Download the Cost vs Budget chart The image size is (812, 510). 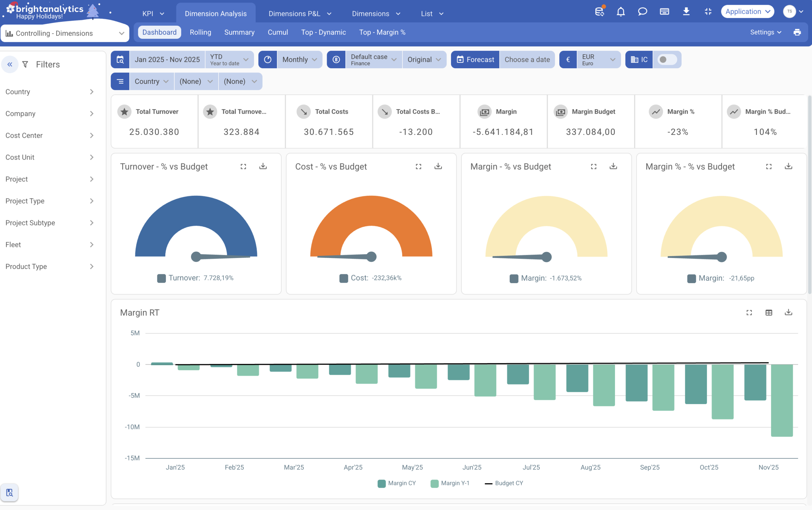(438, 166)
